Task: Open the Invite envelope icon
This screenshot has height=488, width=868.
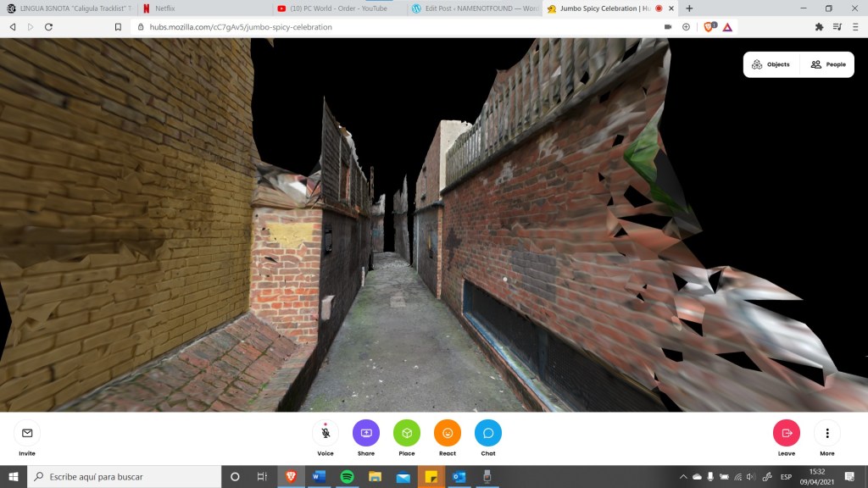Action: pyautogui.click(x=27, y=433)
